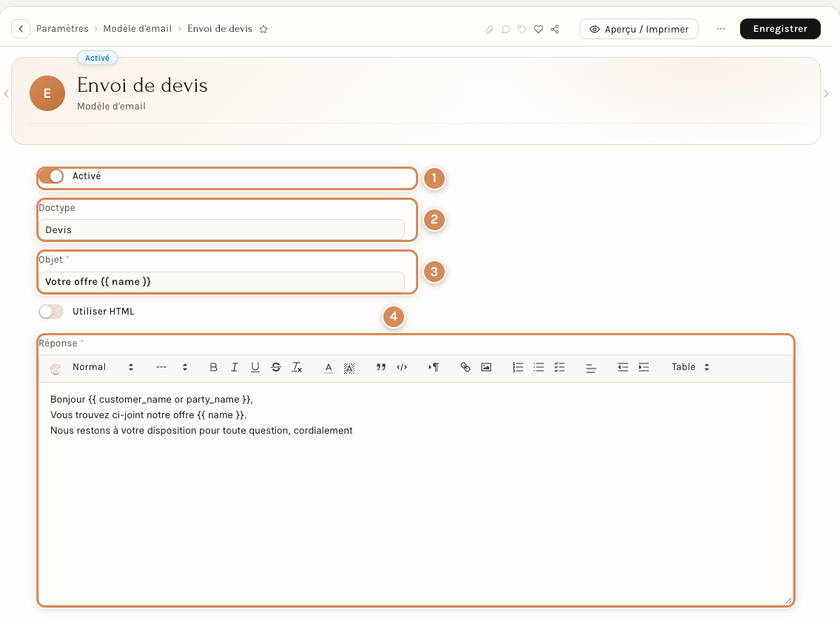Insert an image in editor
The width and height of the screenshot is (840, 618).
(486, 367)
